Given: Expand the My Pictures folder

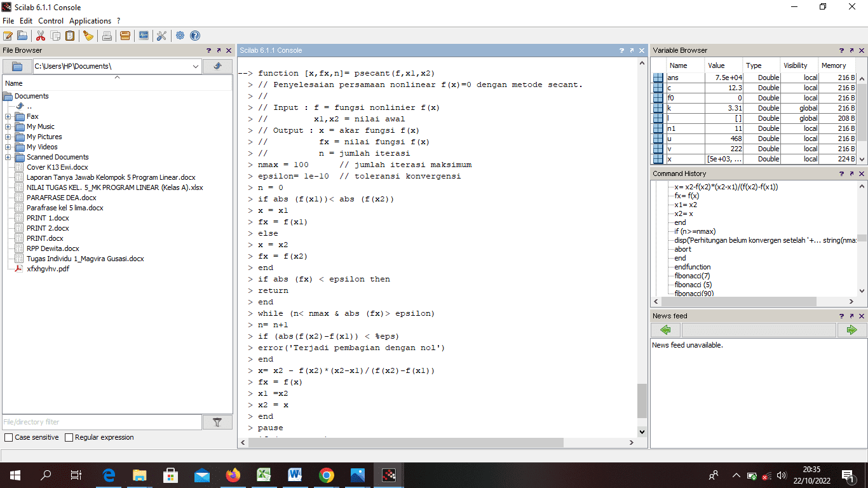Looking at the screenshot, I should tap(8, 137).
